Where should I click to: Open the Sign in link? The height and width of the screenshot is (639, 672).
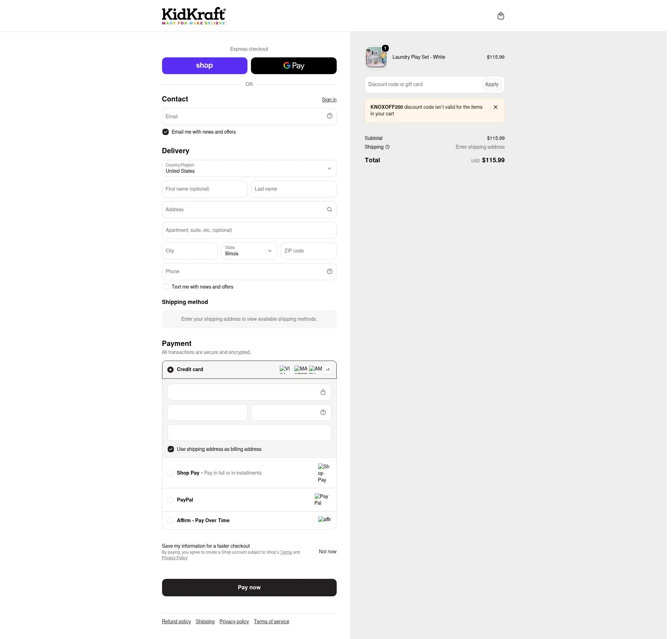click(329, 100)
